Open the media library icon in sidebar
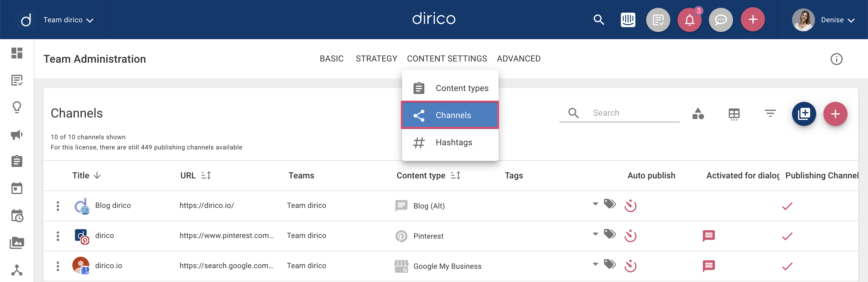Viewport: 868px width, 282px height. click(x=17, y=243)
